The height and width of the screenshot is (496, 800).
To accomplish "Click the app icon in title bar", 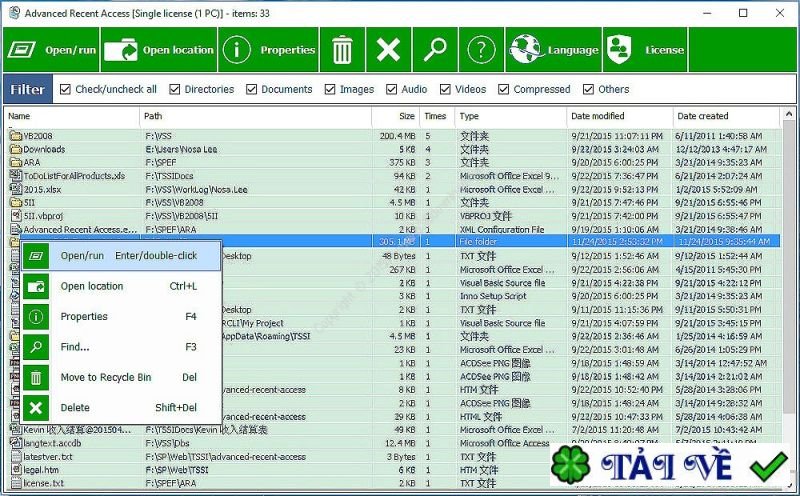I will (14, 13).
